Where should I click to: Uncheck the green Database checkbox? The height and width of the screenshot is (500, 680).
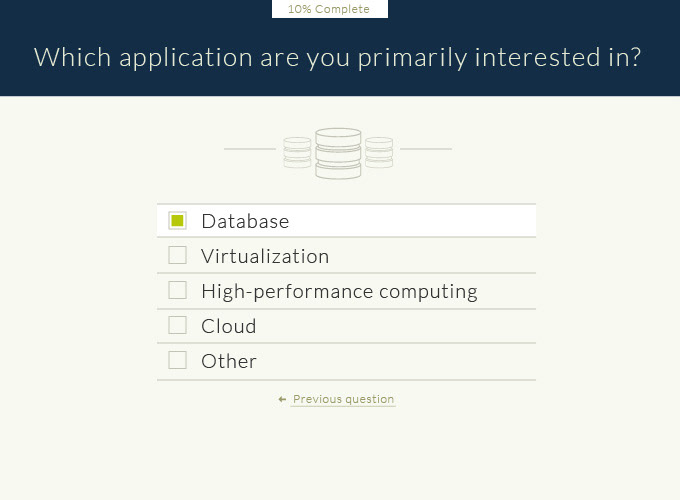click(x=177, y=221)
